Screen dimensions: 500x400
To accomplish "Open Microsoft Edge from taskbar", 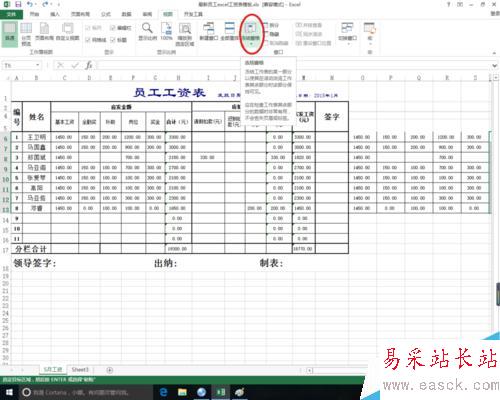I will (x=163, y=392).
